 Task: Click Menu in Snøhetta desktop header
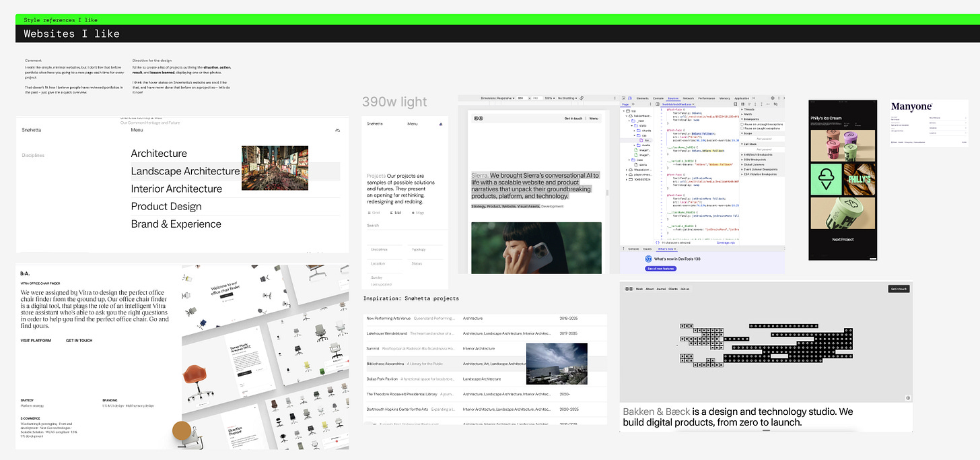(x=138, y=130)
